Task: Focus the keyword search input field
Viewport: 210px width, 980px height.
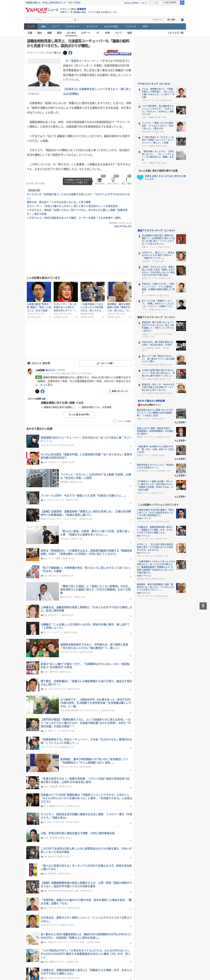Action: point(49,20)
